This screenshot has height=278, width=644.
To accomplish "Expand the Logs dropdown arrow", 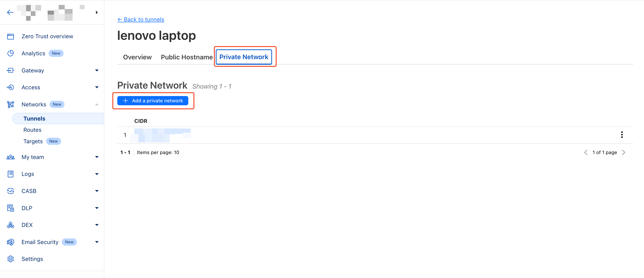I will (x=97, y=174).
